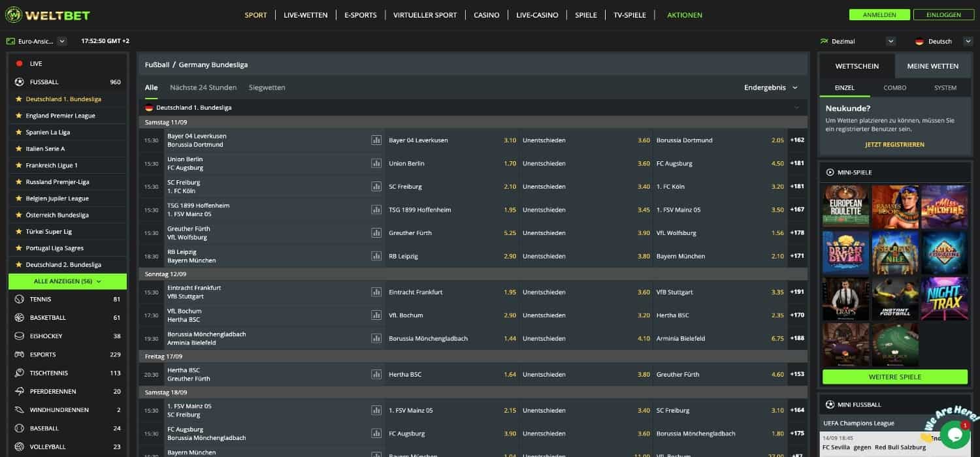The image size is (980, 457).
Task: Open Dream Diver mini game thumbnail
Action: click(x=845, y=253)
